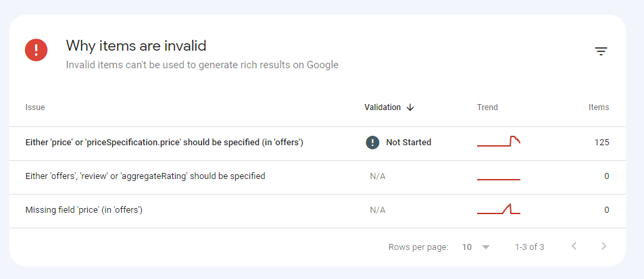Image resolution: width=644 pixels, height=279 pixels.
Task: Click the Issue column header
Action: pos(35,107)
